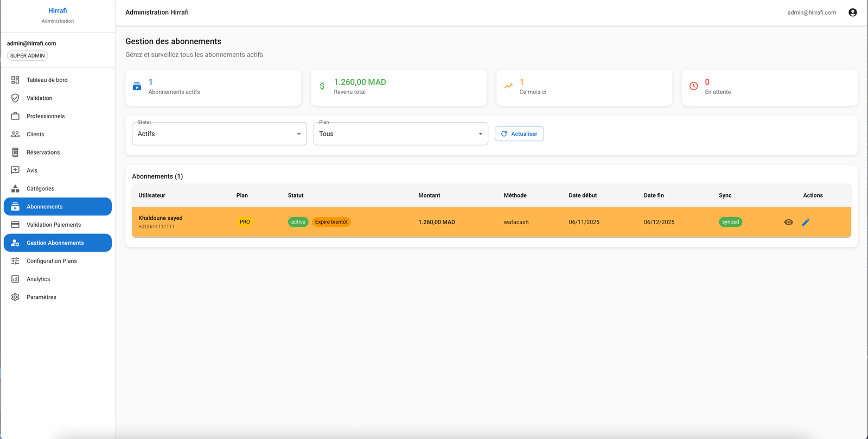
Task: Open the Professionnels menu item
Action: 58,116
